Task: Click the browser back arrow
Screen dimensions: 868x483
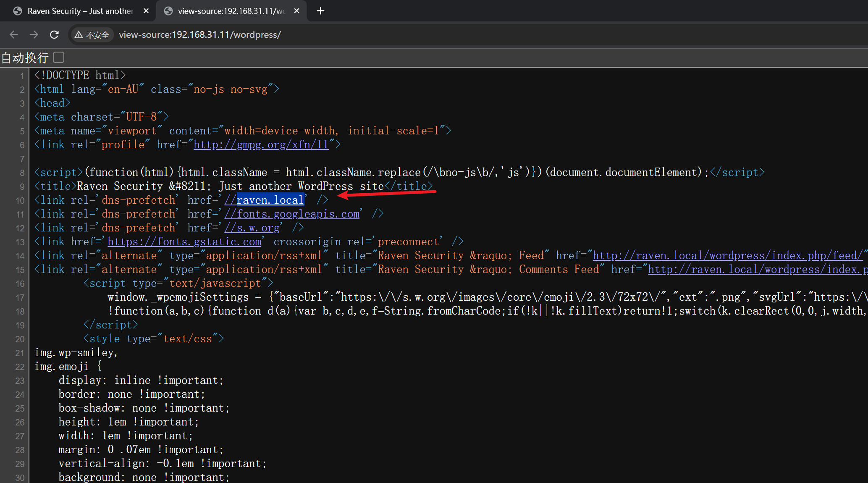Action: pos(14,34)
